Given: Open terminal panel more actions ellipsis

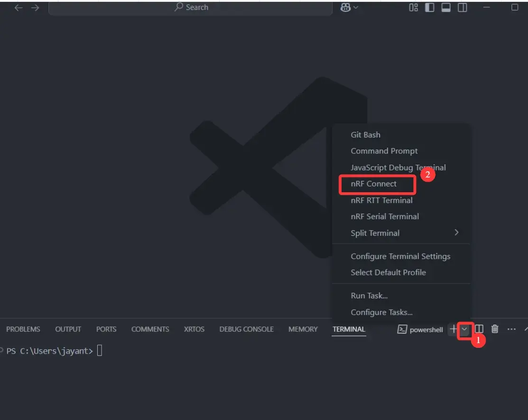Looking at the screenshot, I should click(x=511, y=329).
